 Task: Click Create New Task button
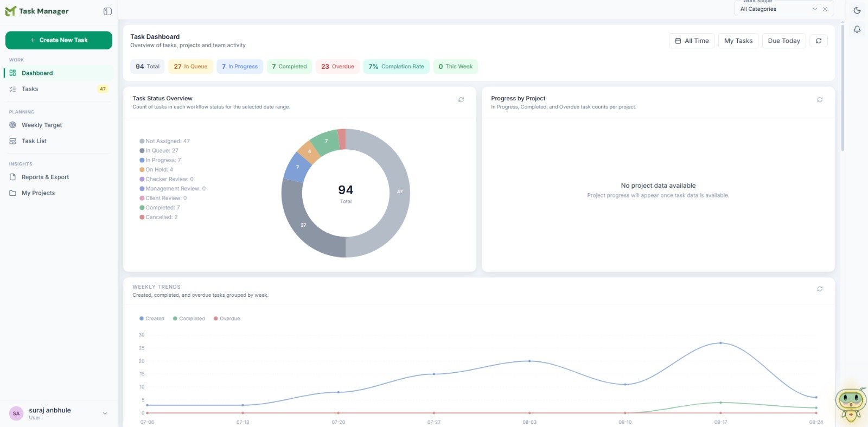coord(59,40)
